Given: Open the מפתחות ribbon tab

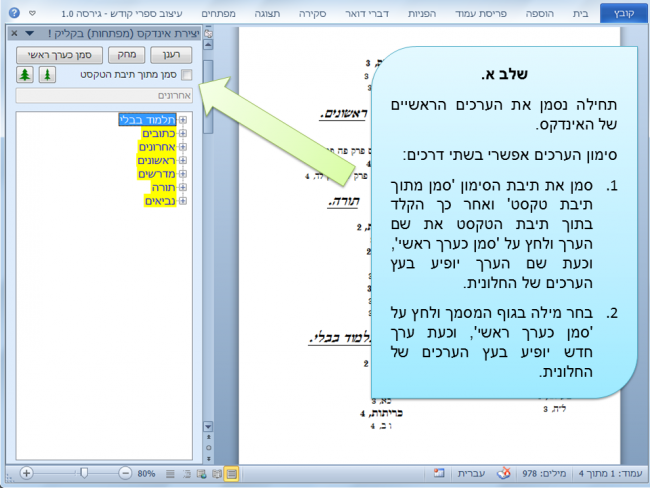Looking at the screenshot, I should click(x=218, y=13).
